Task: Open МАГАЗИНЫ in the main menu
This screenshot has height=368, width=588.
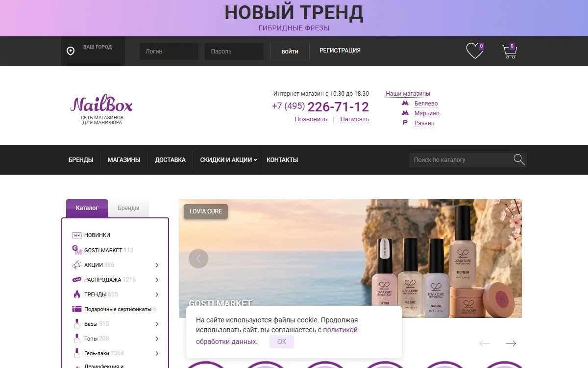Action: (x=124, y=160)
